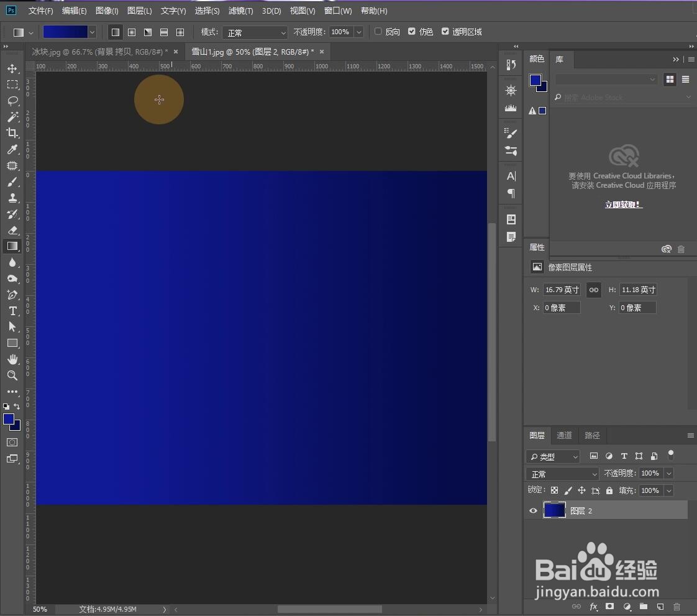Create a new layer
This screenshot has width=697, height=616.
click(x=660, y=607)
